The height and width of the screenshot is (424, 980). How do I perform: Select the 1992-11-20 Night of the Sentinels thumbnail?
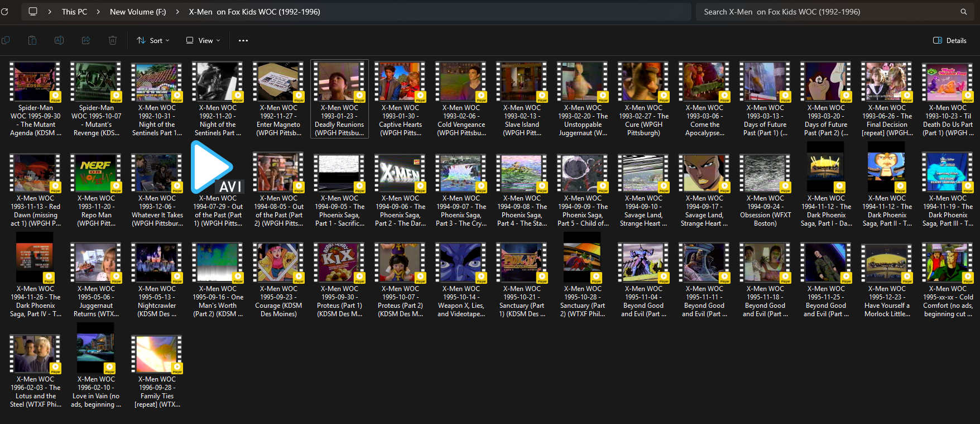pyautogui.click(x=218, y=82)
